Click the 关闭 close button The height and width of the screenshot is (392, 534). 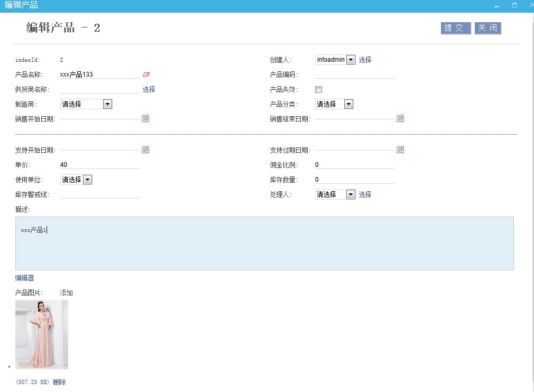tap(487, 28)
